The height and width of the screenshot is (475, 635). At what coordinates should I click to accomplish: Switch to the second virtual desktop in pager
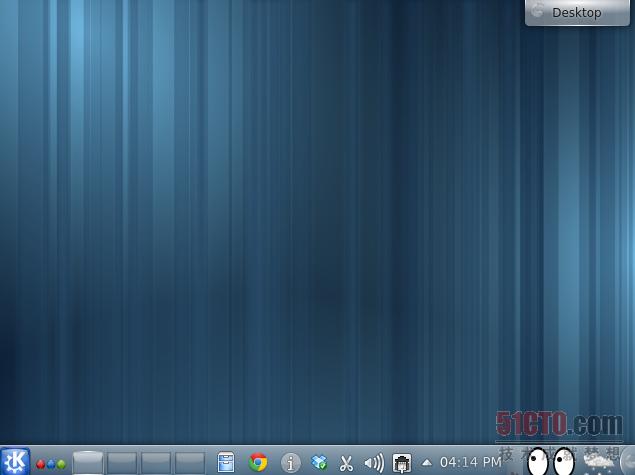pos(122,462)
